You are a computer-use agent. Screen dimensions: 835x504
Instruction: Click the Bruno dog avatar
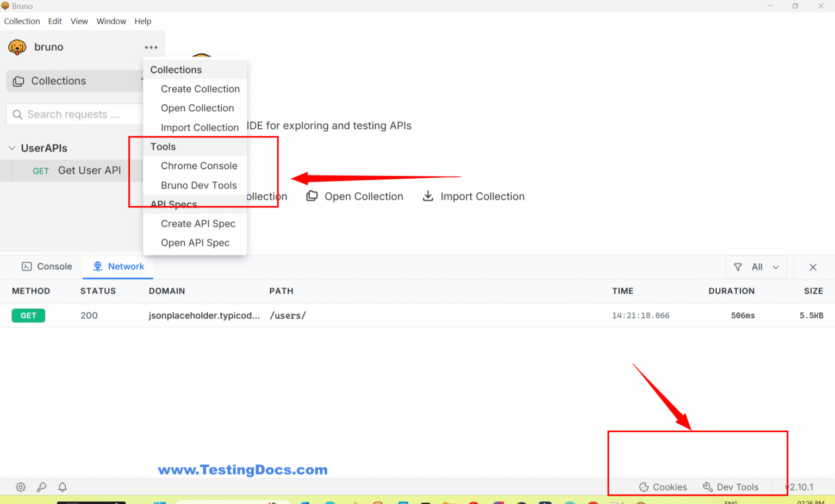[16, 47]
